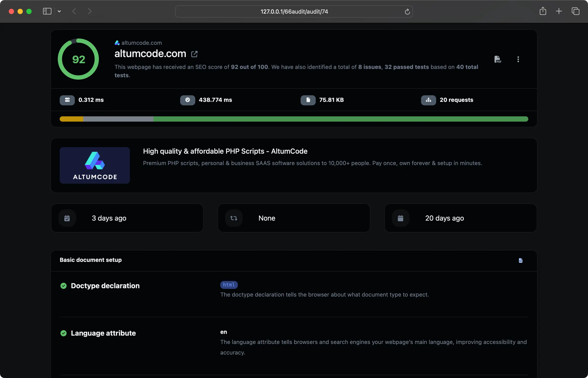Click the refresh schedule arrows icon
Screen dimensions: 588x378
(234, 218)
